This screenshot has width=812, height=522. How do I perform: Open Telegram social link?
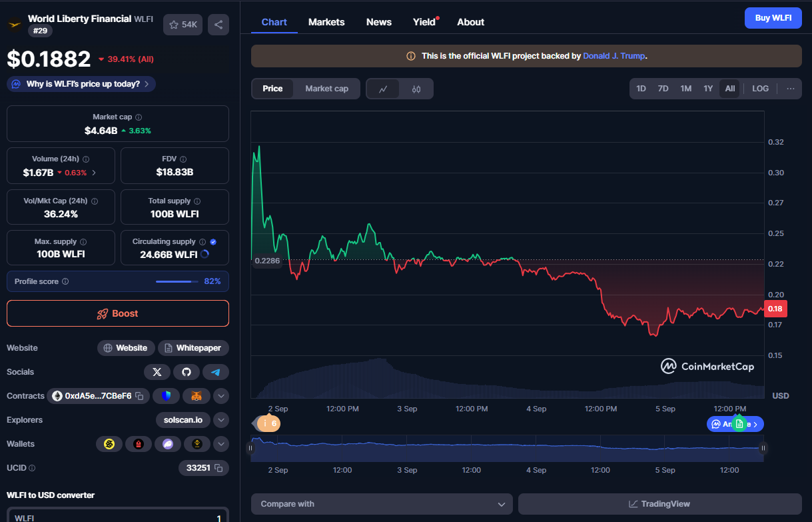tap(216, 372)
